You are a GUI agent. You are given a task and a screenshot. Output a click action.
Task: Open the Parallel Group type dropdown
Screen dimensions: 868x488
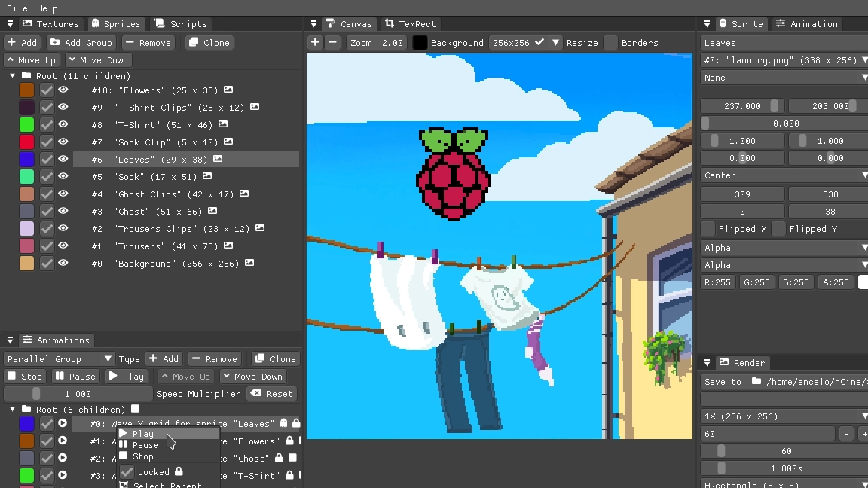[59, 359]
